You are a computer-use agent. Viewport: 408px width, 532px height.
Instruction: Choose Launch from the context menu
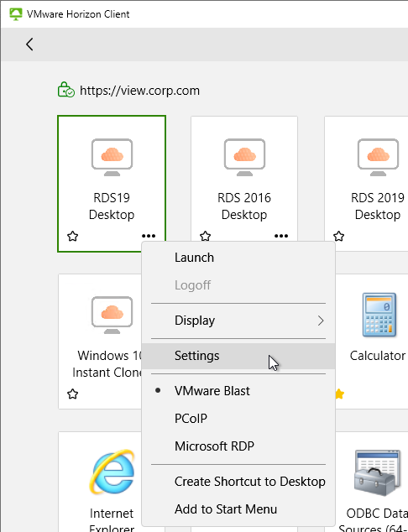click(x=238, y=258)
